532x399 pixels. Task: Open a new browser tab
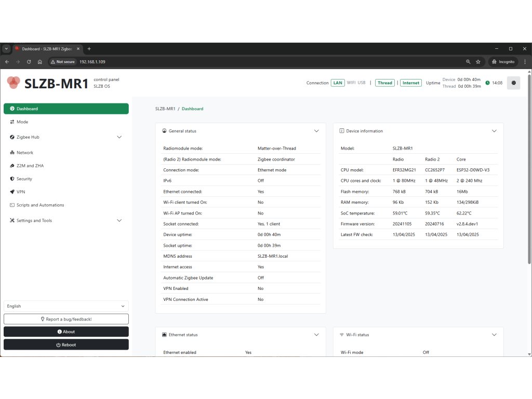tap(89, 49)
